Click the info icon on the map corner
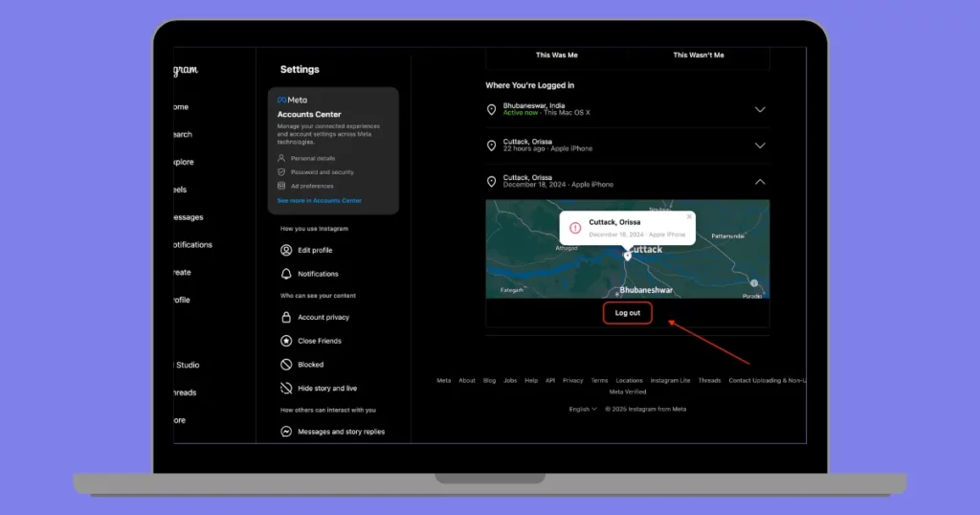The height and width of the screenshot is (515, 980). coord(754,283)
